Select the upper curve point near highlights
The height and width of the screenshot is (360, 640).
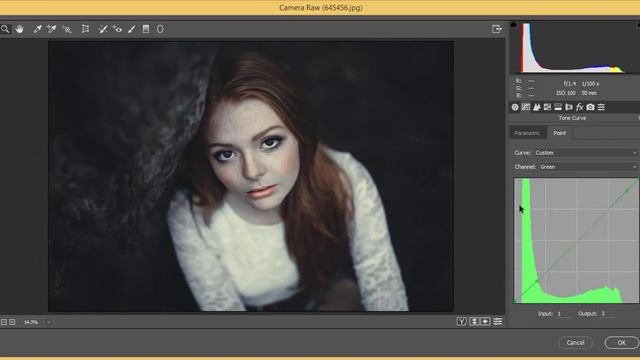pos(627,190)
